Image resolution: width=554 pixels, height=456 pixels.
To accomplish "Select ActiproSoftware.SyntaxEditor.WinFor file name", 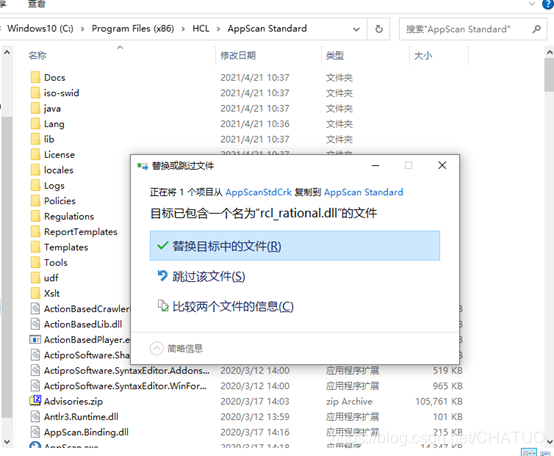I will point(125,386).
